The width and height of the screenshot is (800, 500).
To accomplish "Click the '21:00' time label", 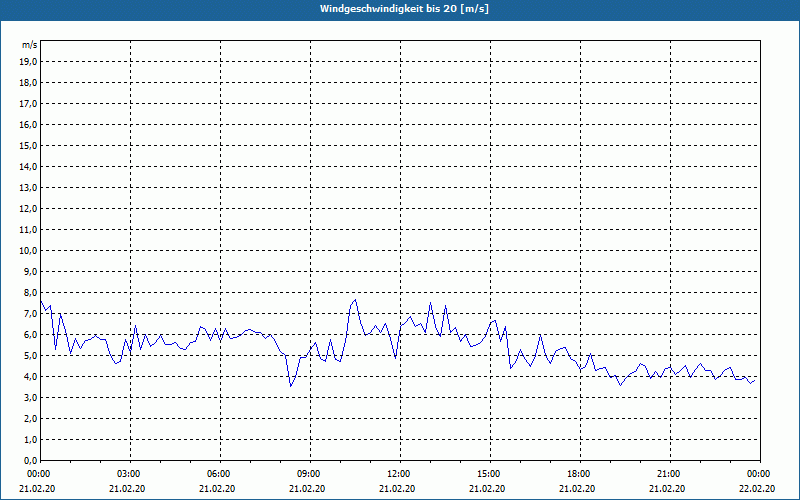I will [670, 474].
